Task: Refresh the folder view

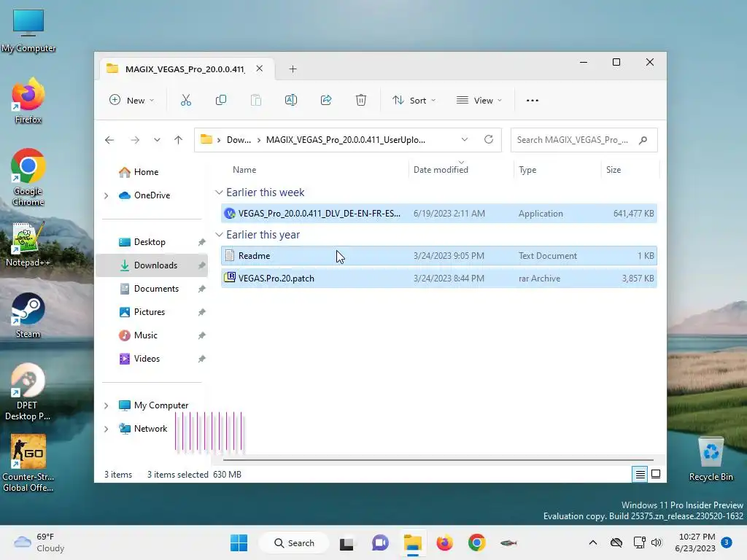Action: pyautogui.click(x=488, y=139)
